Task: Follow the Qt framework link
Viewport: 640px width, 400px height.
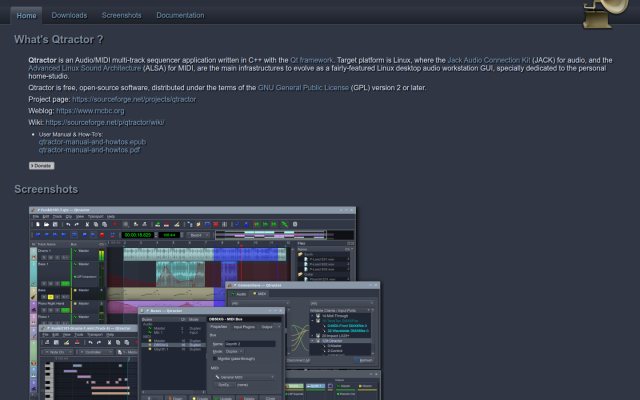Action: tap(311, 60)
